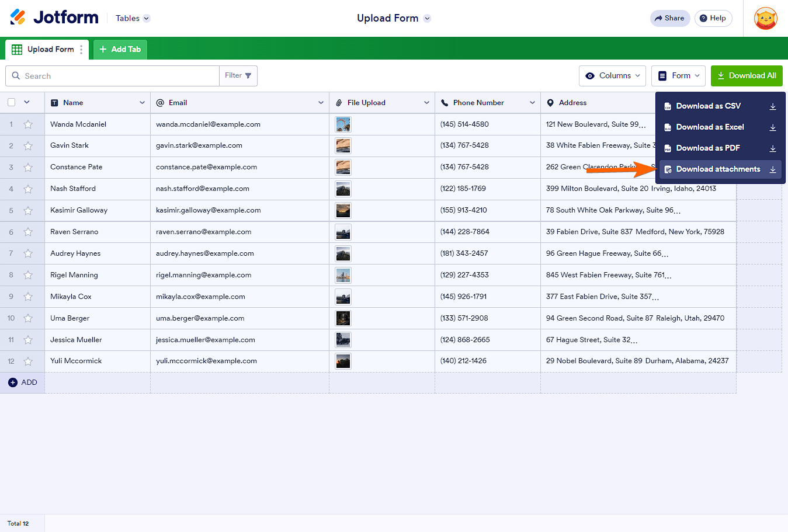This screenshot has width=788, height=532.
Task: Star the Kasimir Galloway row
Action: [x=28, y=210]
